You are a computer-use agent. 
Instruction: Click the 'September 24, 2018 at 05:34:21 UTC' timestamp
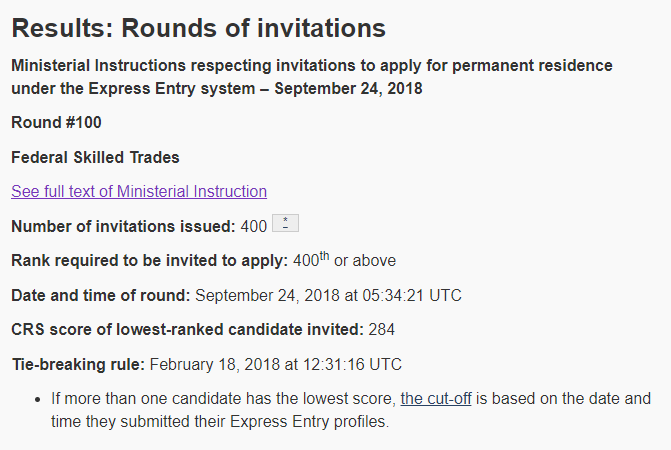(328, 295)
